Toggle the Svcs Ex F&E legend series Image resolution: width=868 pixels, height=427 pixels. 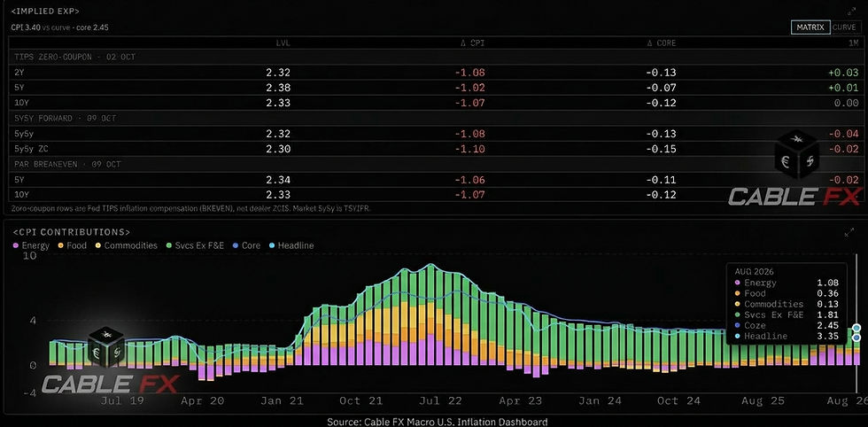194,245
